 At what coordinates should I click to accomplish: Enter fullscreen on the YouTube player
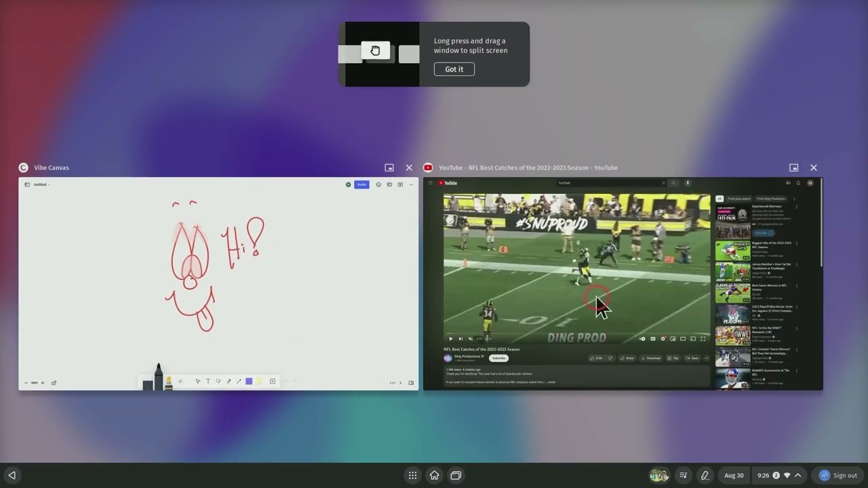[x=703, y=339]
